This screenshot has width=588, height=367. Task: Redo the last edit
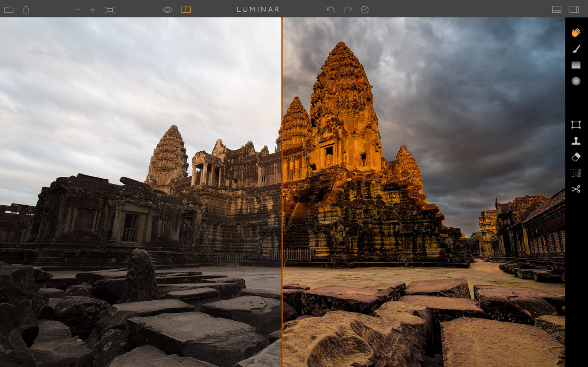(348, 9)
